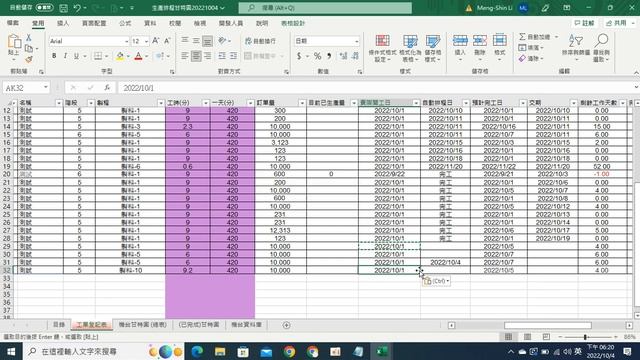The image size is (640, 360).
Task: Toggle center horizontal alignment
Action: 196,56
